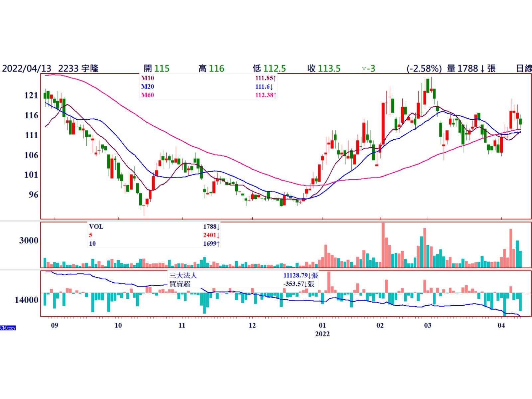Click the 高 116 high price
532x399 pixels.
pos(211,68)
